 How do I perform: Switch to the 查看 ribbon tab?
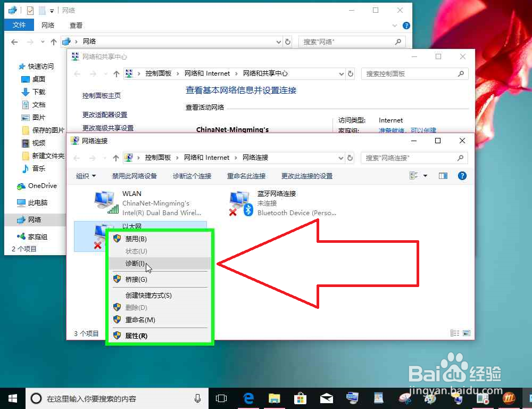tap(76, 24)
